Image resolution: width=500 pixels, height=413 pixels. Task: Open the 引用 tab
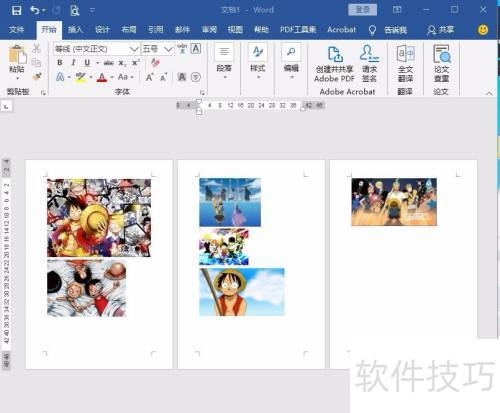156,30
